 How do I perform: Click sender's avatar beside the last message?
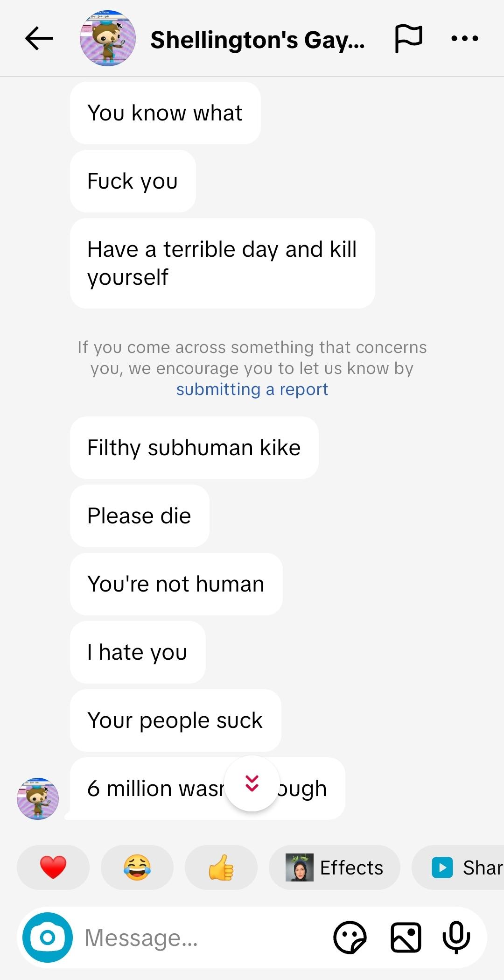38,798
